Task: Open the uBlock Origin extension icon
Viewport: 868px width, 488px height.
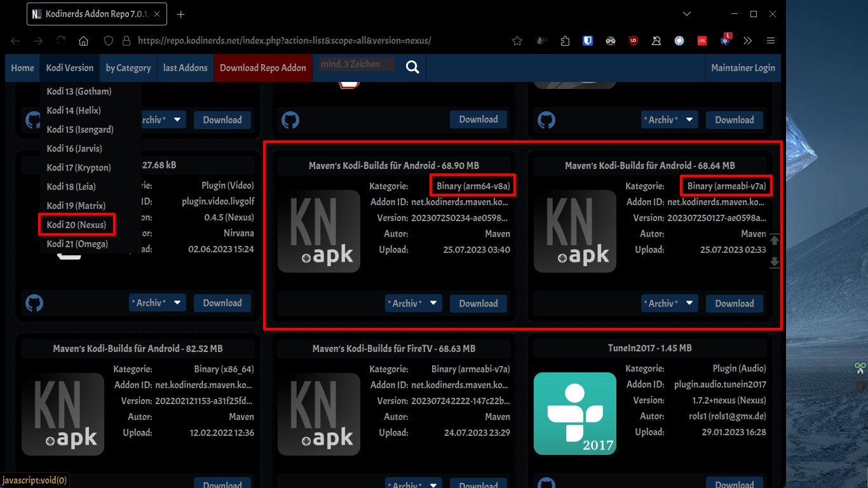Action: (633, 41)
